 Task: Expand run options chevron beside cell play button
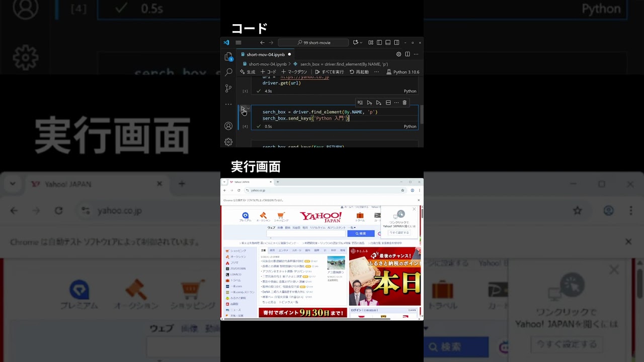pos(248,109)
